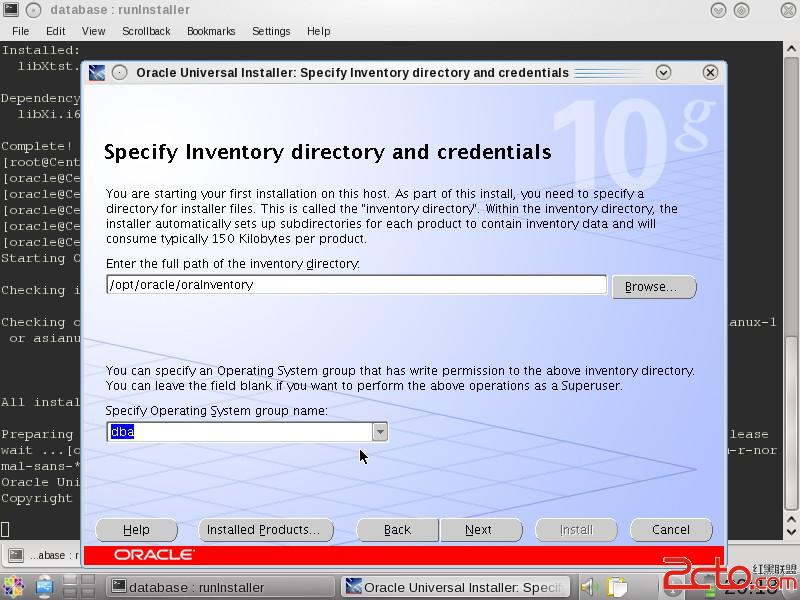
Task: Click the Next button
Action: coord(480,530)
